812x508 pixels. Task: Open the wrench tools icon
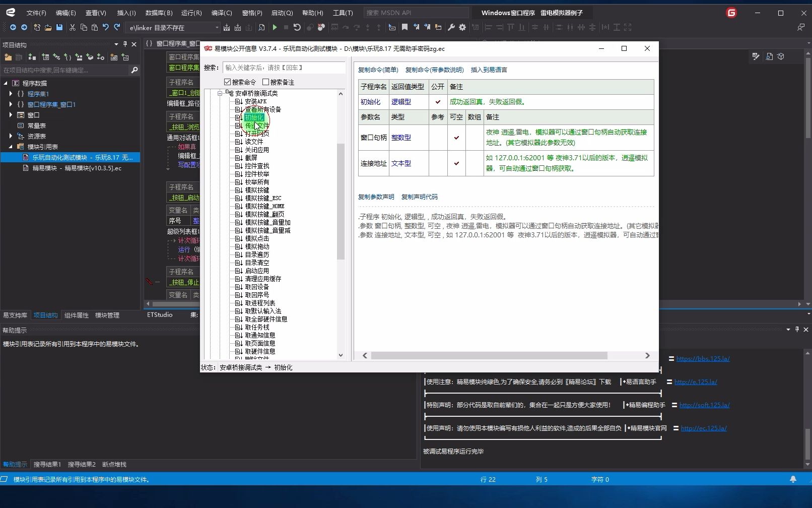tap(451, 27)
